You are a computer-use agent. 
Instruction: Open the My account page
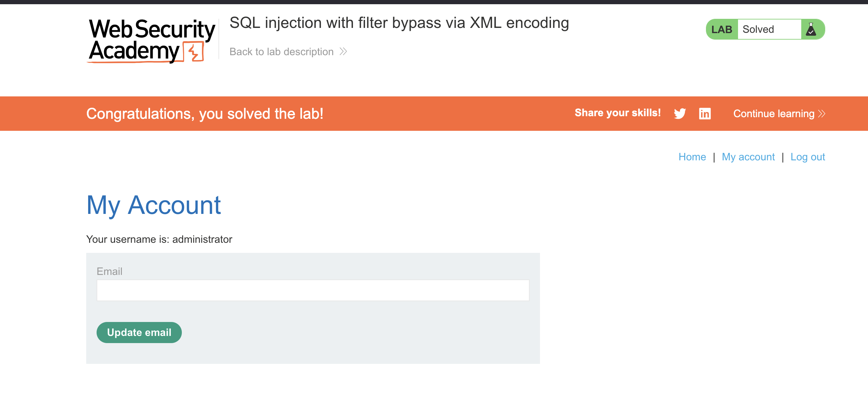coord(748,157)
